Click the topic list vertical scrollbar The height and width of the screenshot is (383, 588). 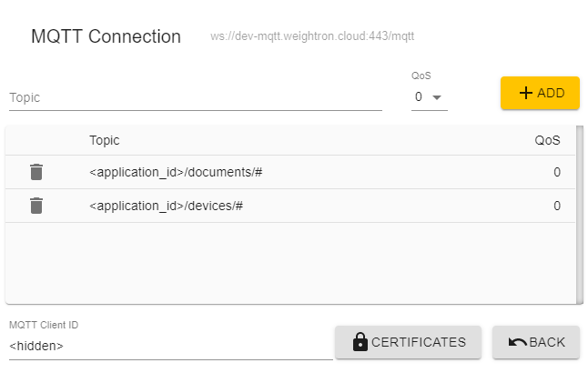(x=580, y=215)
